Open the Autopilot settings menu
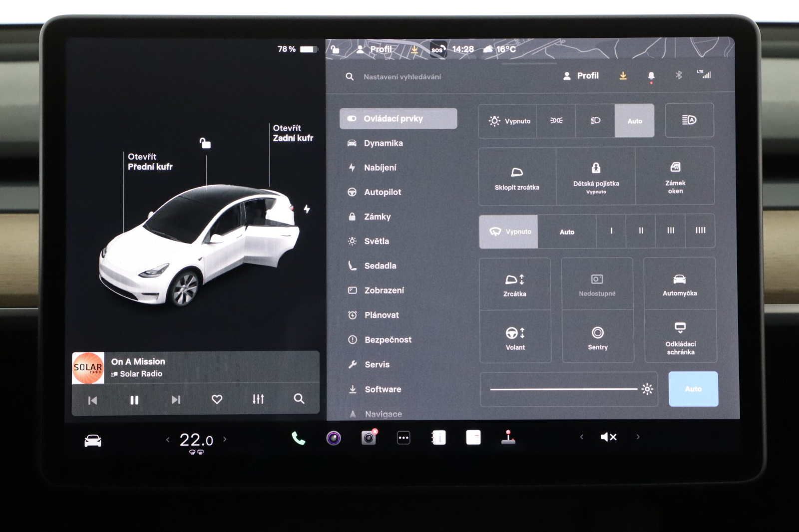The image size is (799, 532). pyautogui.click(x=383, y=192)
